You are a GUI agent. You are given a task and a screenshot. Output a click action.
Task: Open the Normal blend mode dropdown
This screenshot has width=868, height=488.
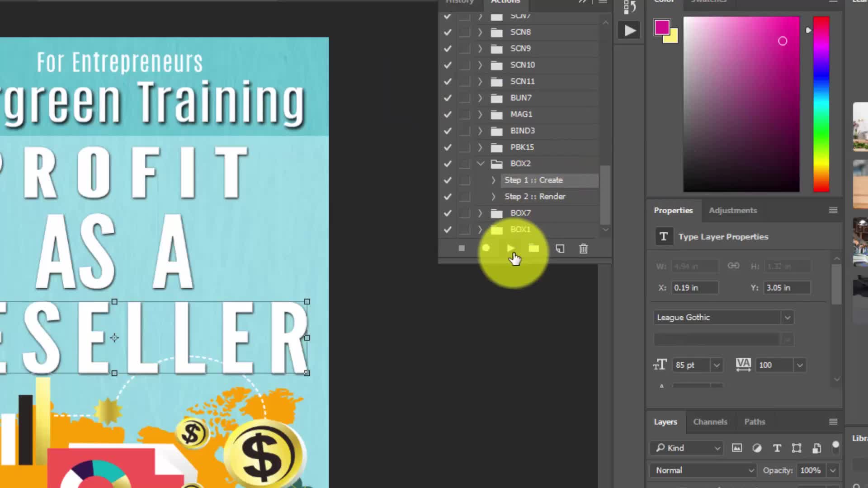click(703, 470)
